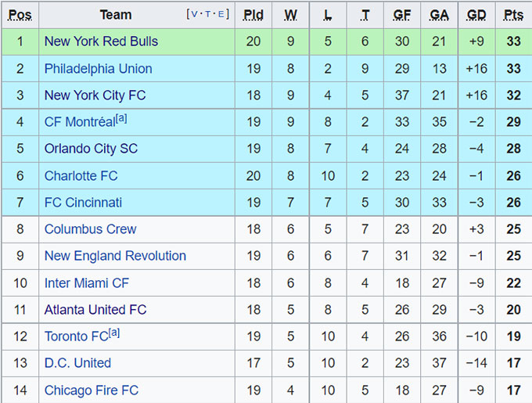
Task: Open Charlotte FC team page
Action: [x=81, y=176]
